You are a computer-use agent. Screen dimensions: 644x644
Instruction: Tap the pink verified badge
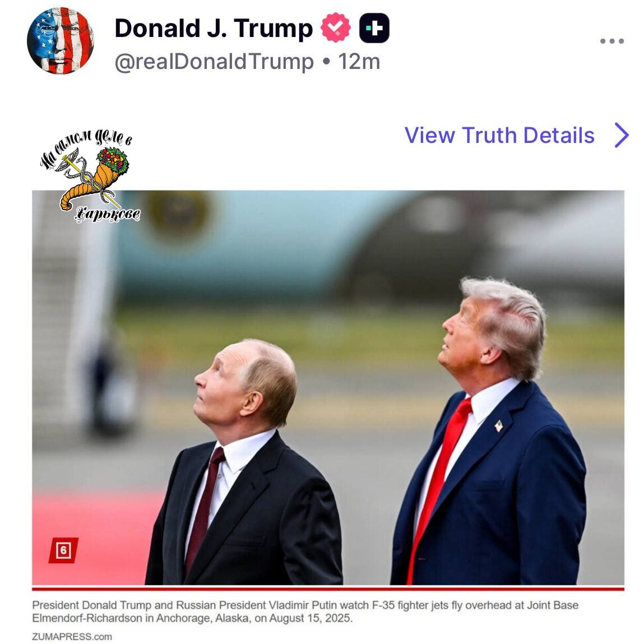point(336,27)
